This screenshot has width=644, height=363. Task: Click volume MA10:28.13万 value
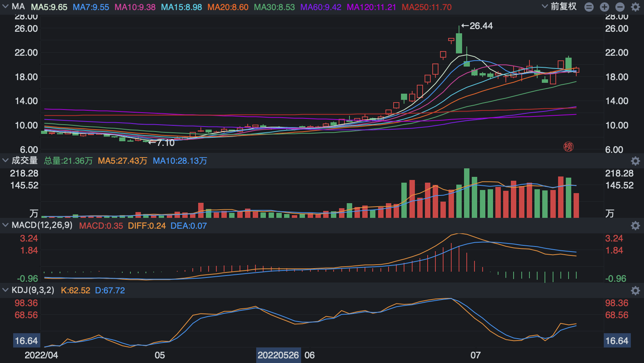180,161
